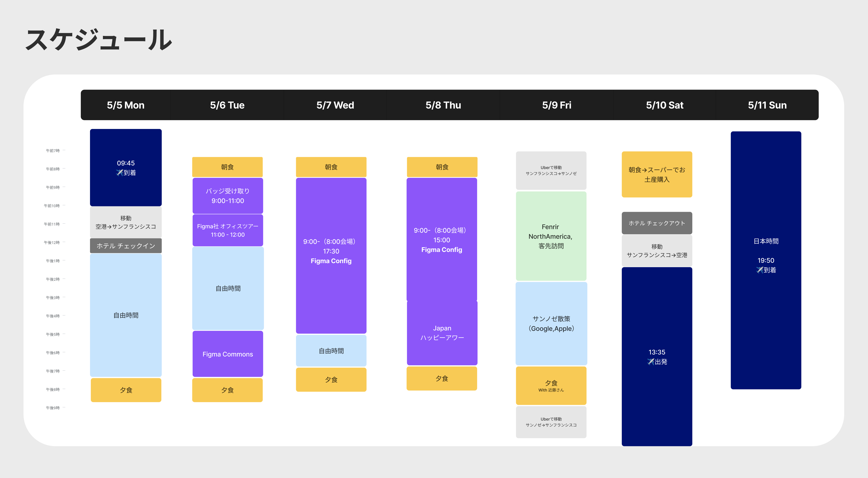The height and width of the screenshot is (478, 868).
Task: Click the airplane icon next to 13:35 departure
Action: tap(651, 362)
